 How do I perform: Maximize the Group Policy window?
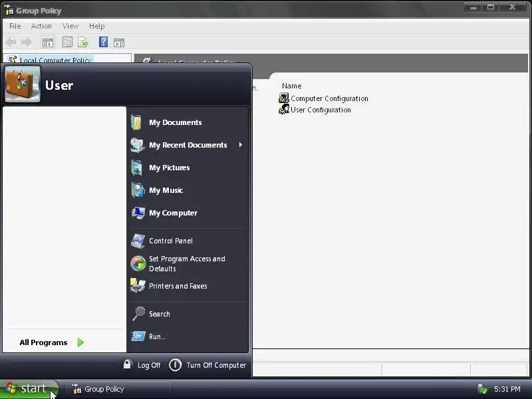[491, 7]
